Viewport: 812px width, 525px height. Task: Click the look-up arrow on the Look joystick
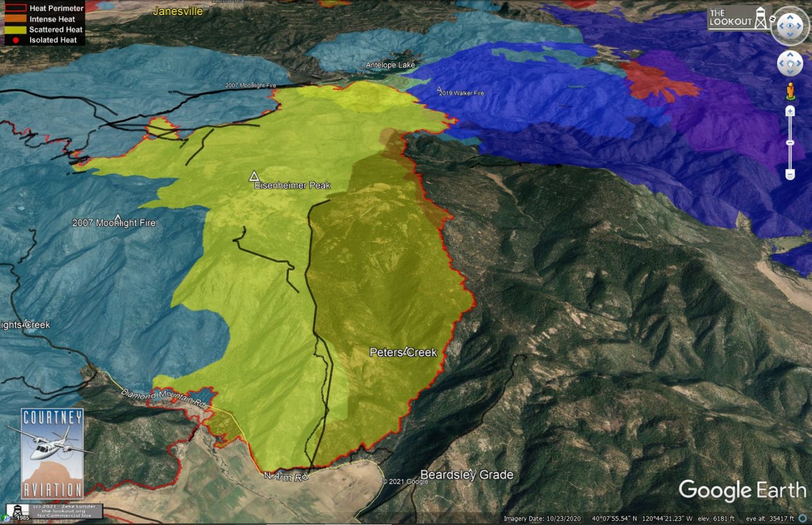[x=790, y=17]
